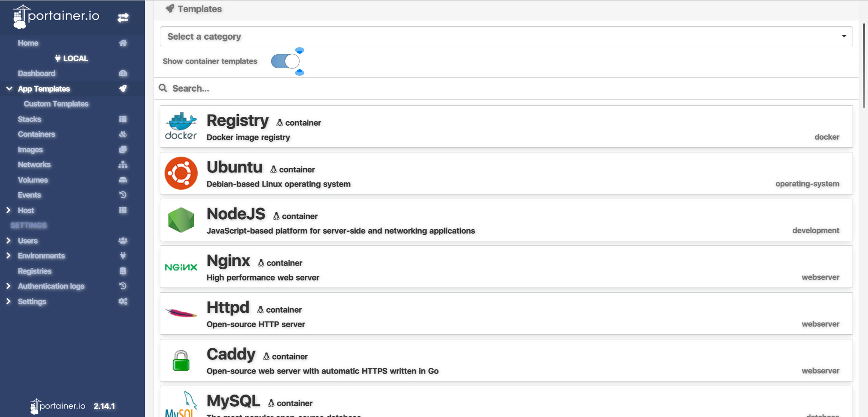868x417 pixels.
Task: Click the Networks sitemap icon
Action: (x=123, y=165)
